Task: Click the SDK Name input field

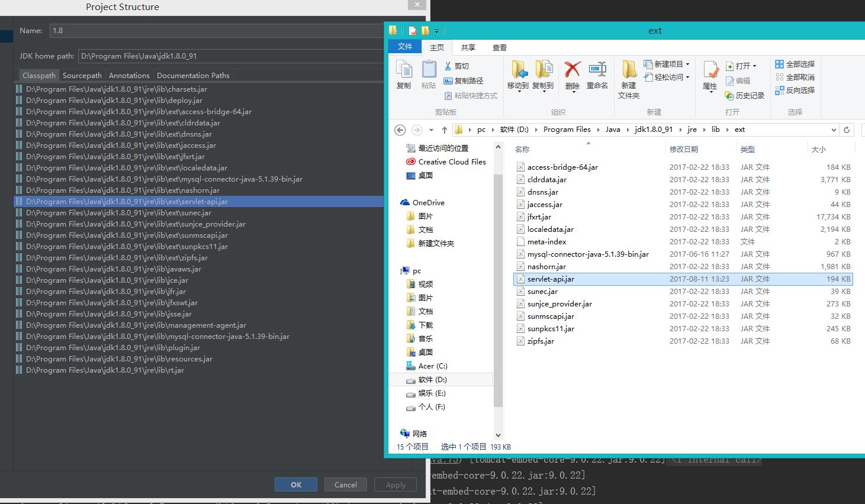Action: click(x=217, y=30)
